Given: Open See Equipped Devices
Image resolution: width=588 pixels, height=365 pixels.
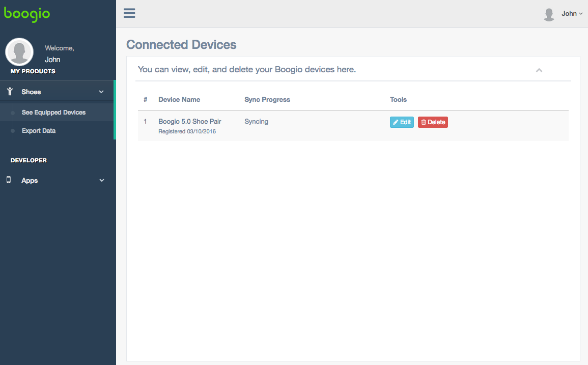Looking at the screenshot, I should pyautogui.click(x=53, y=112).
